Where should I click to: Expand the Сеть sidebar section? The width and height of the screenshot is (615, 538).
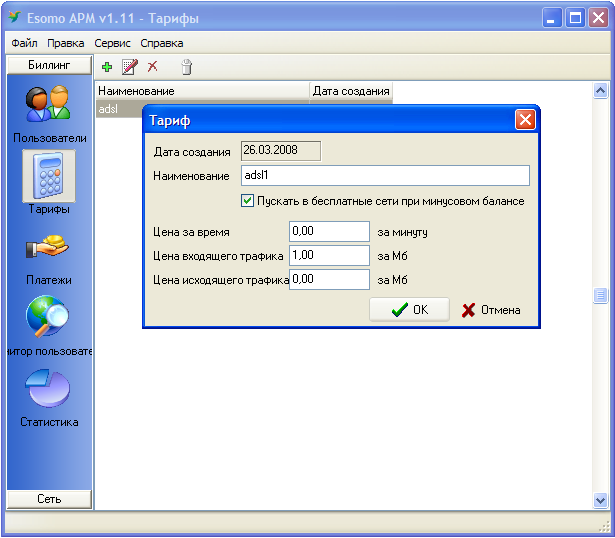coord(49,499)
